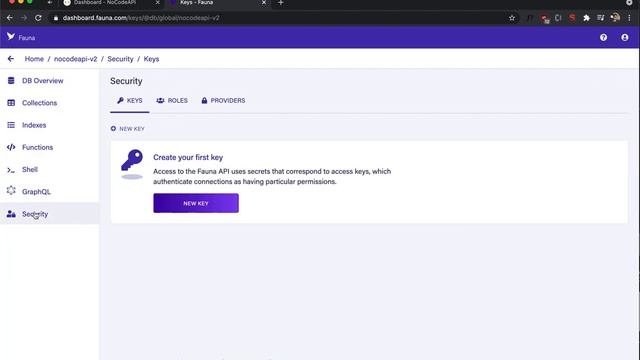Open the DB Overview page
The height and width of the screenshot is (360, 640).
(x=42, y=81)
